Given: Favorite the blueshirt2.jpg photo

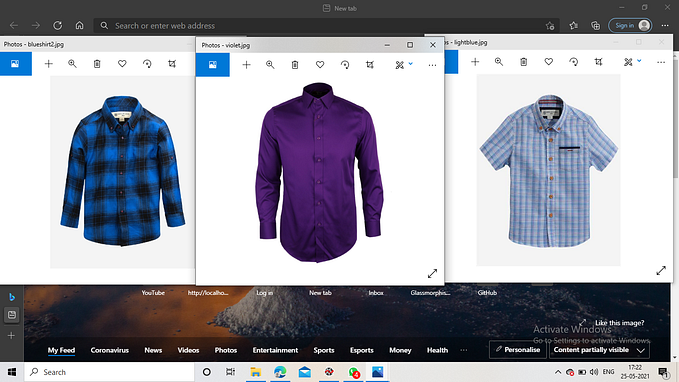Looking at the screenshot, I should (x=122, y=64).
